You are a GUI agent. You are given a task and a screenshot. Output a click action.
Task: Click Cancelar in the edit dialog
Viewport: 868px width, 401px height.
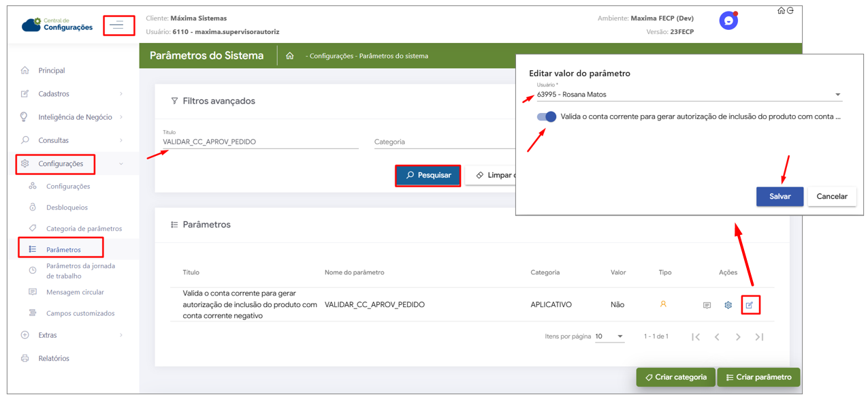[x=831, y=196]
